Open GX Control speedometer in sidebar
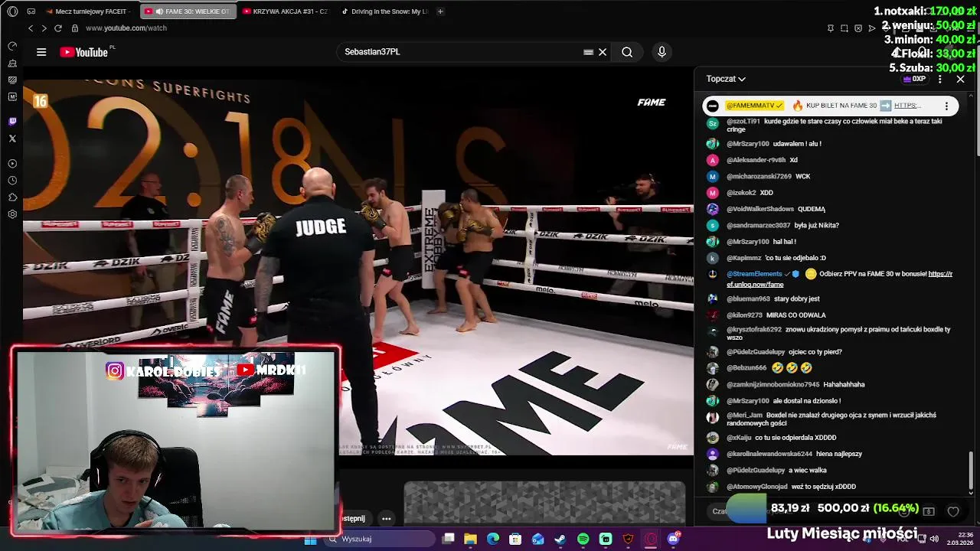This screenshot has width=980, height=551. (x=12, y=46)
